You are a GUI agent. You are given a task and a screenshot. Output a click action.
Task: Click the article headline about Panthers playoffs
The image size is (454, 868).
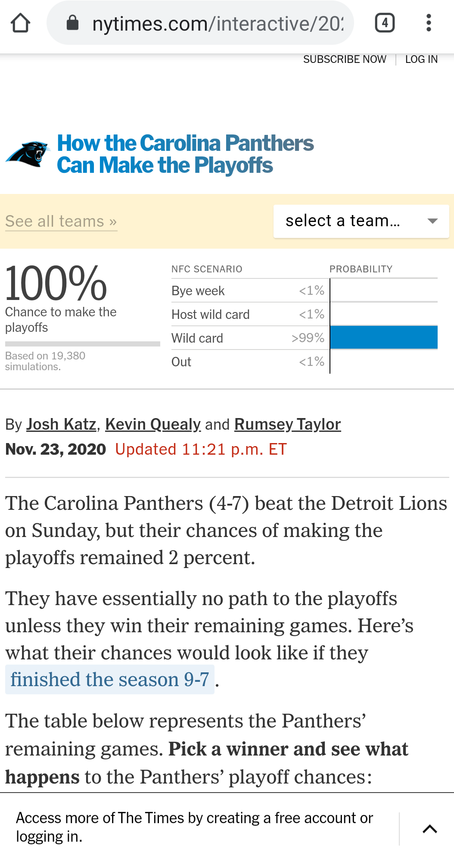point(185,154)
